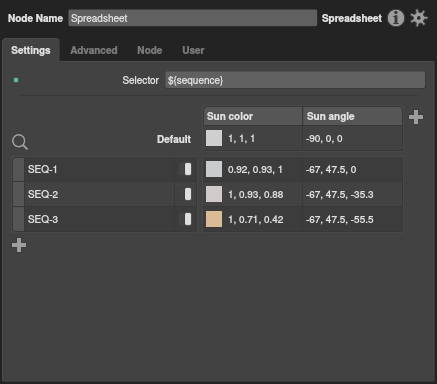This screenshot has width=437, height=384.
Task: Click angle value -67, 47.5, -55.5
Action: point(340,220)
